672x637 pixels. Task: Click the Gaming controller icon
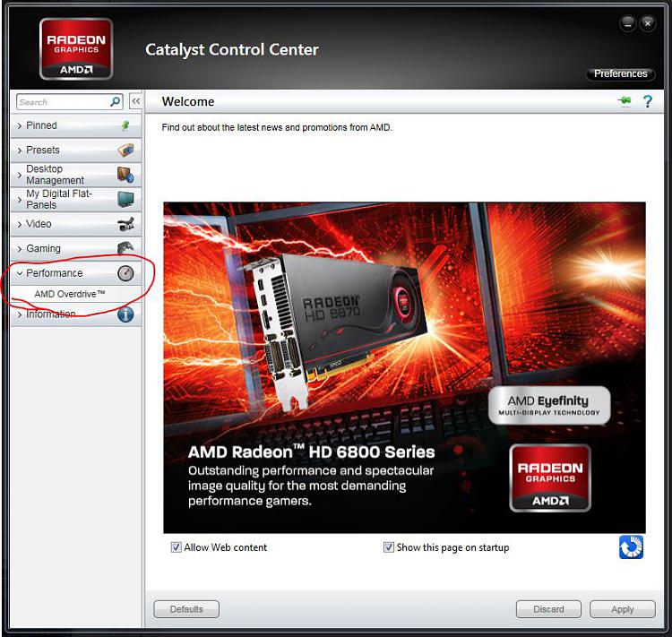125,249
